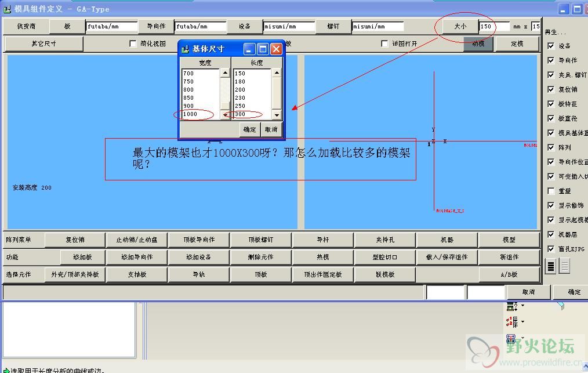Click the 添加板 function button
The image size is (588, 373).
pyautogui.click(x=82, y=257)
